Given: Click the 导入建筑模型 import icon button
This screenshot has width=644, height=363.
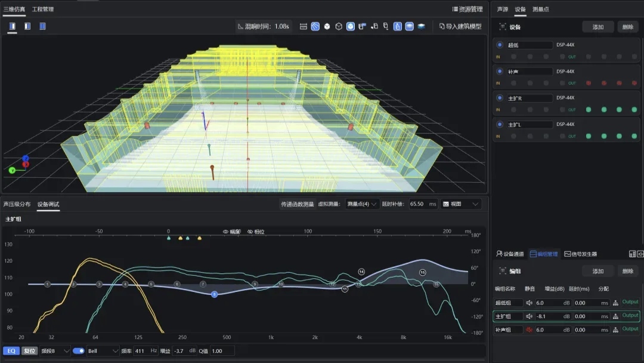Looking at the screenshot, I should pyautogui.click(x=460, y=26).
